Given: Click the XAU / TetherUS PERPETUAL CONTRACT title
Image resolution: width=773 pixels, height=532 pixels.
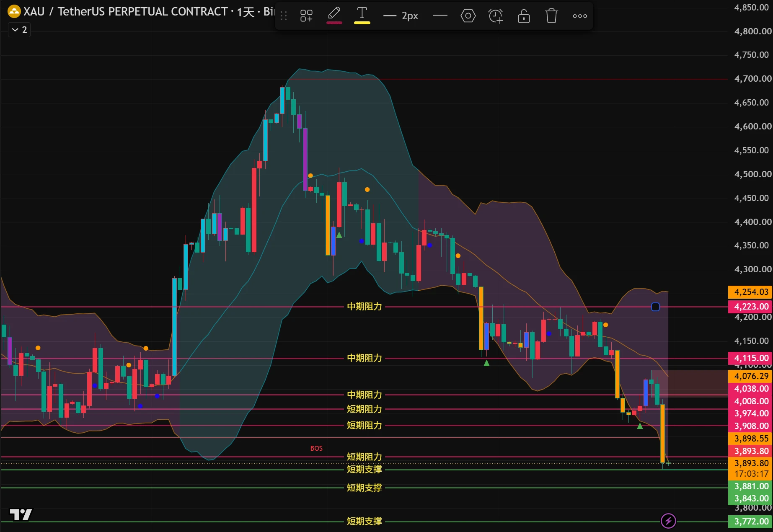Looking at the screenshot, I should [x=125, y=11].
